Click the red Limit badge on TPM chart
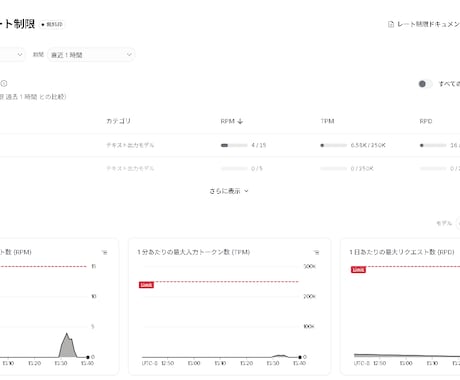The width and height of the screenshot is (460, 380). 146,285
